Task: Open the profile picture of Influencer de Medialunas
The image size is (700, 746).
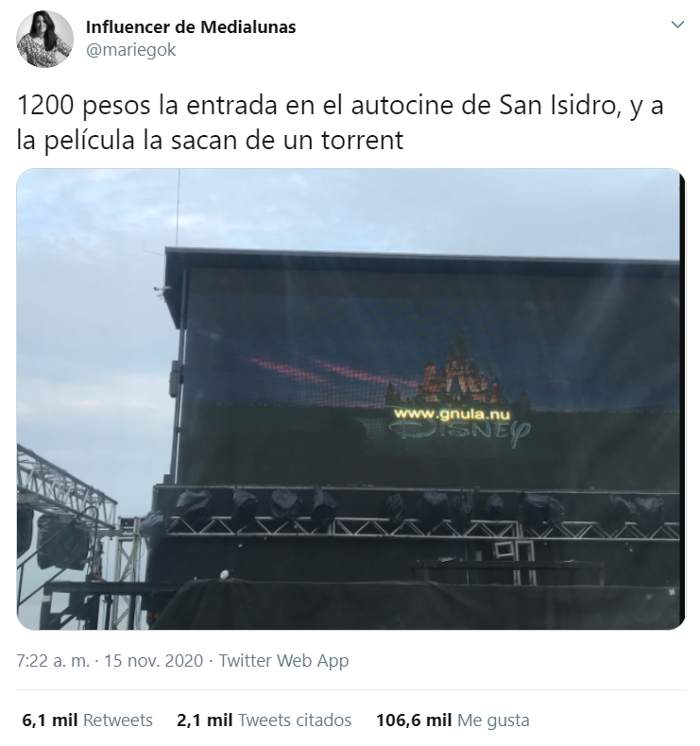Action: pos(44,39)
